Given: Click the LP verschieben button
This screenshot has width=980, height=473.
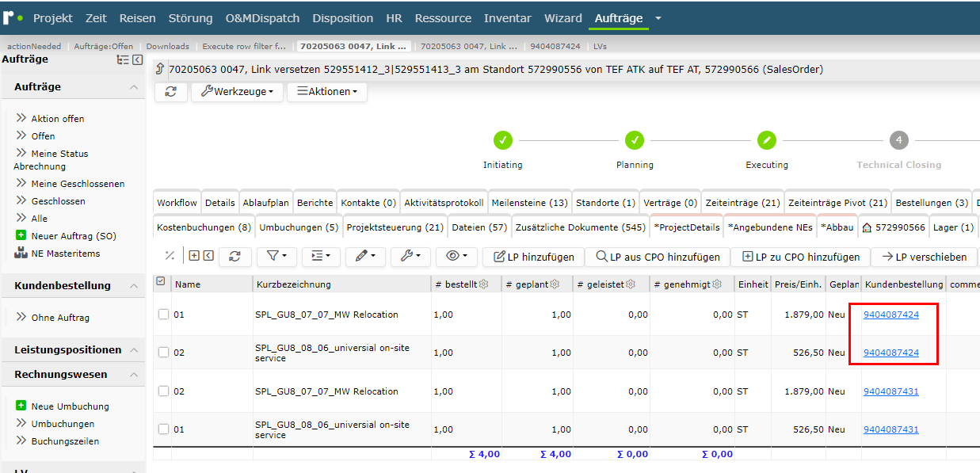Looking at the screenshot, I should click(924, 257).
